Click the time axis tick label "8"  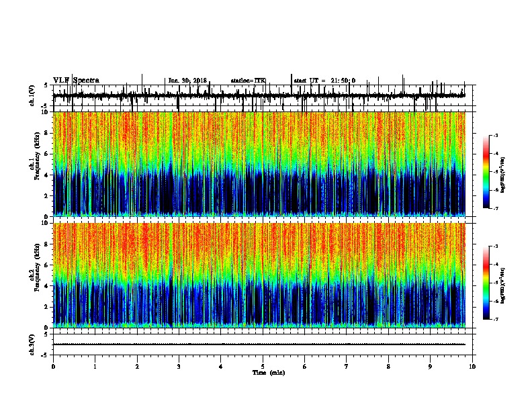click(x=388, y=366)
